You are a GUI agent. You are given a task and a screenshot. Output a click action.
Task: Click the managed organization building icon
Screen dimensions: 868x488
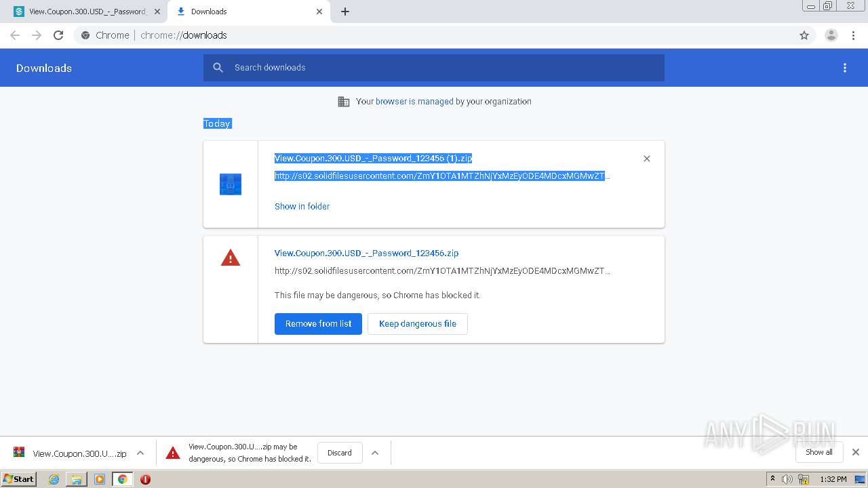coord(344,102)
